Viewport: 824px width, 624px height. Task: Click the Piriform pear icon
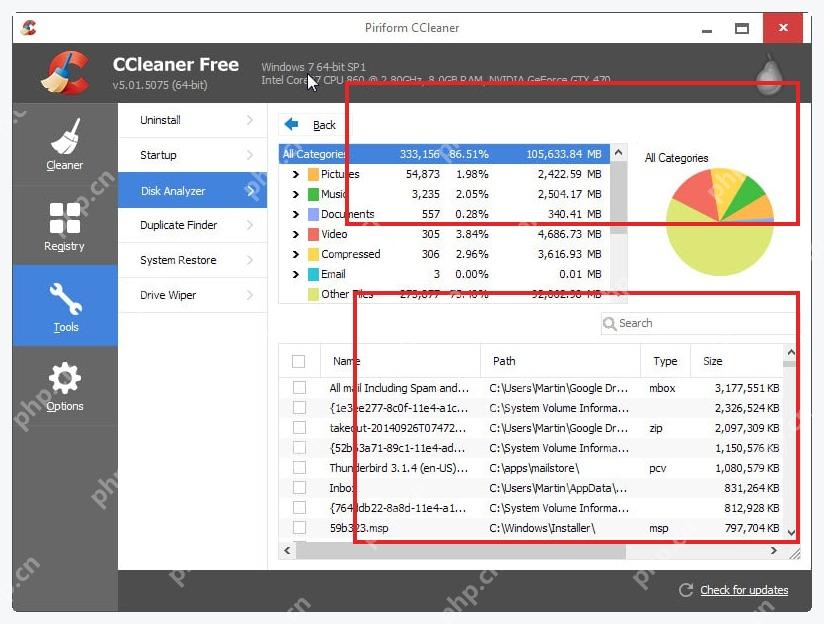[x=769, y=75]
